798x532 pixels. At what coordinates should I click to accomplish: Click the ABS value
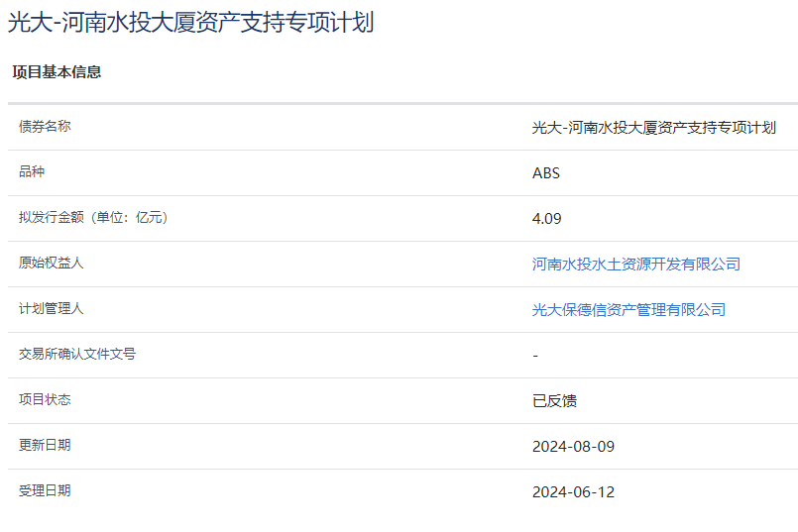point(545,172)
